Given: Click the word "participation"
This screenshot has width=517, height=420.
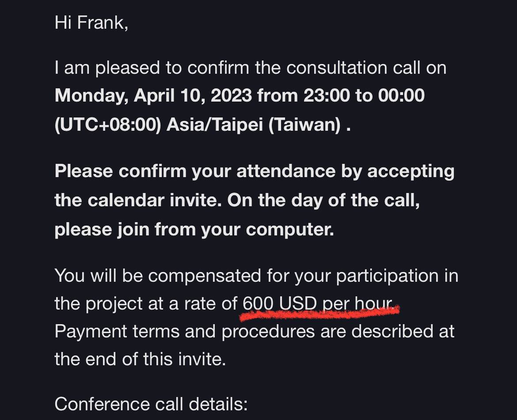Looking at the screenshot, I should coord(388,276).
